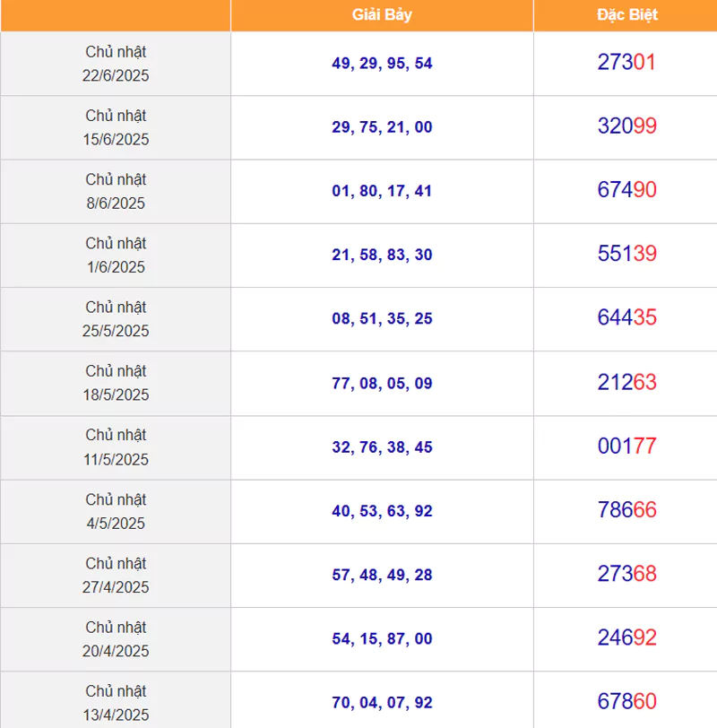
Task: Click the Đặc Biệt column header
Action: point(627,15)
